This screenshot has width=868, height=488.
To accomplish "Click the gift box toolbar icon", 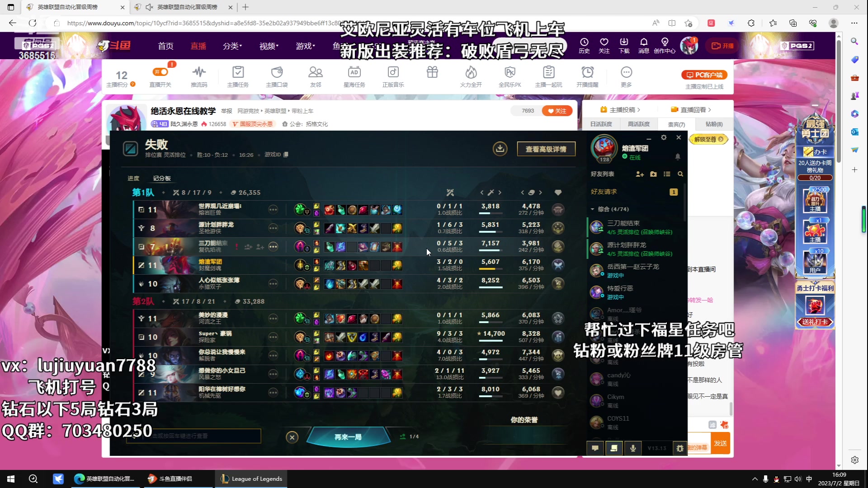I will 432,72.
